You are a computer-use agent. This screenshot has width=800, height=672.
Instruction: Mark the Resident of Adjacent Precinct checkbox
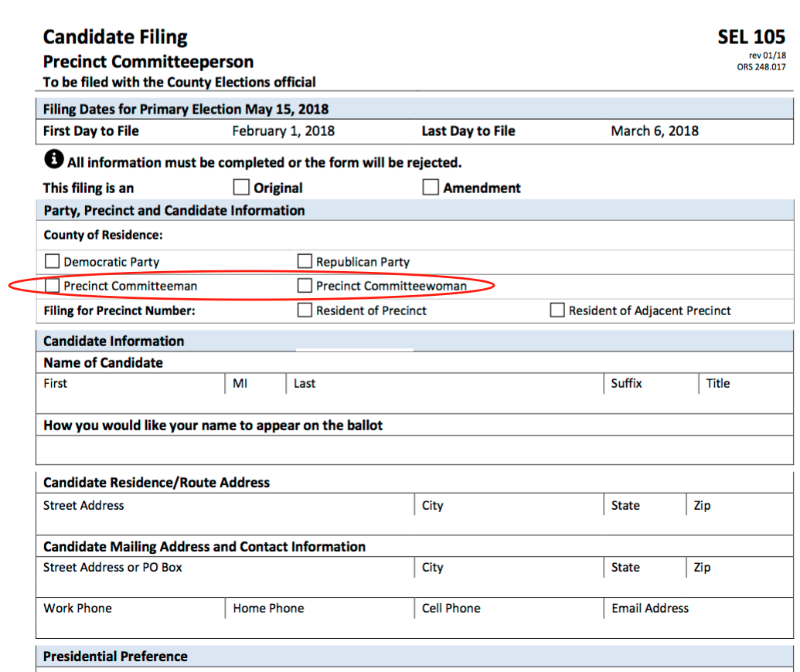pyautogui.click(x=557, y=311)
